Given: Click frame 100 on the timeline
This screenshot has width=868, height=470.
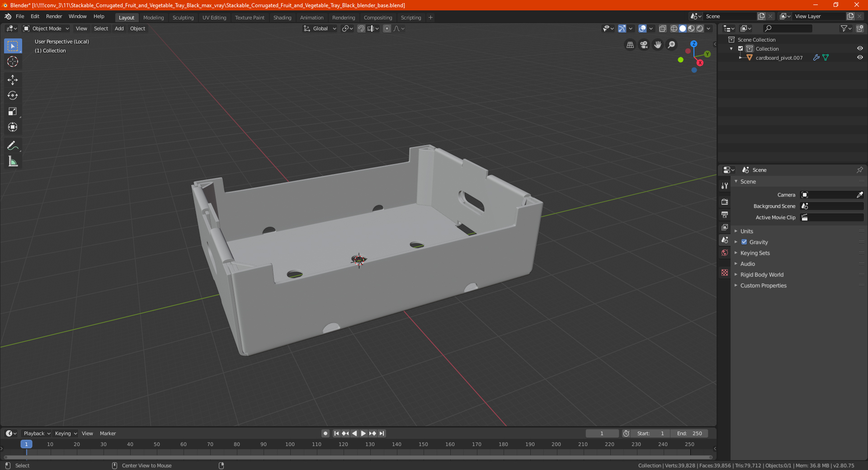Looking at the screenshot, I should 290,445.
